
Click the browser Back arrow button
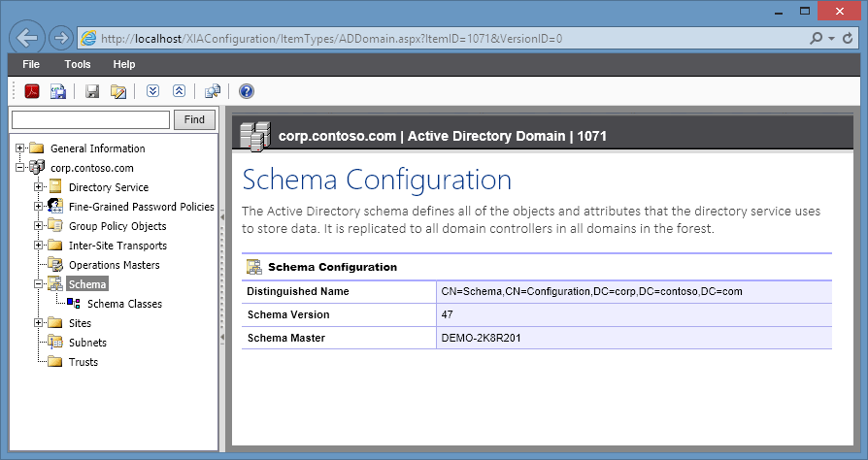tap(27, 38)
